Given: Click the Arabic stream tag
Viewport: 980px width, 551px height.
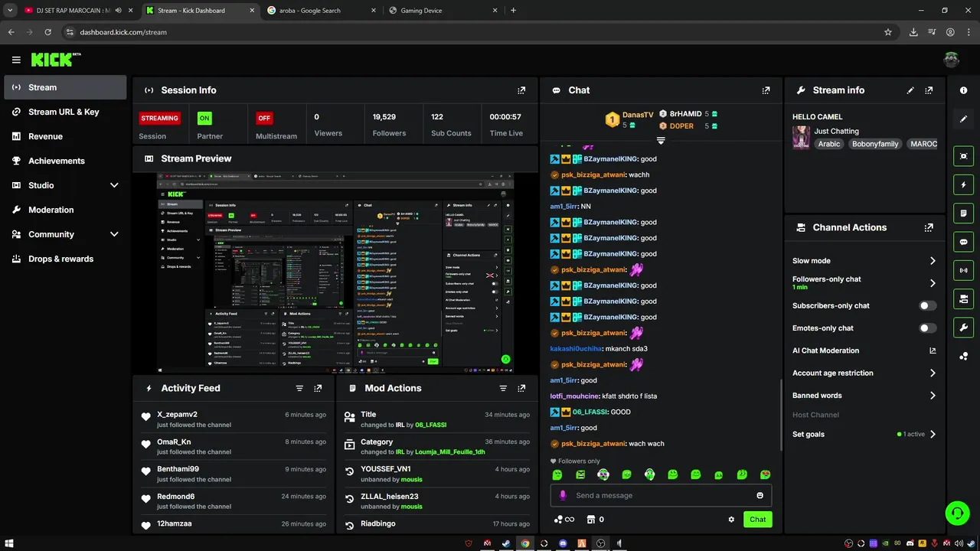Looking at the screenshot, I should [829, 144].
